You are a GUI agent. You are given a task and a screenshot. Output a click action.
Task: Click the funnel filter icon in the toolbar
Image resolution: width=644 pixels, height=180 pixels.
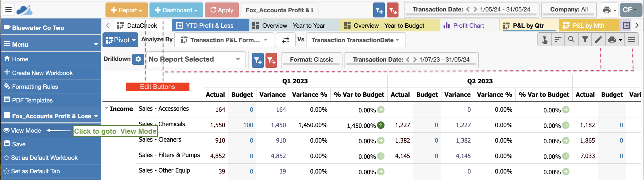click(x=585, y=40)
